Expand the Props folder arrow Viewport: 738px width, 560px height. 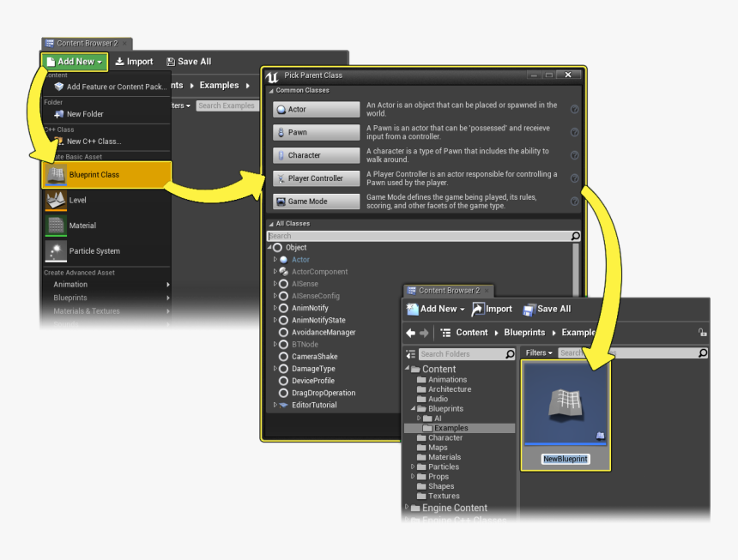(x=413, y=476)
